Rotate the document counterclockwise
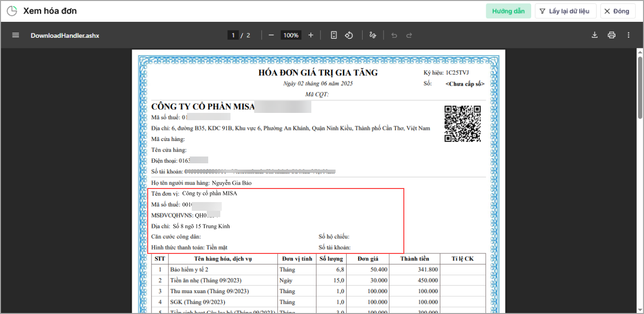The width and height of the screenshot is (644, 314). 349,35
